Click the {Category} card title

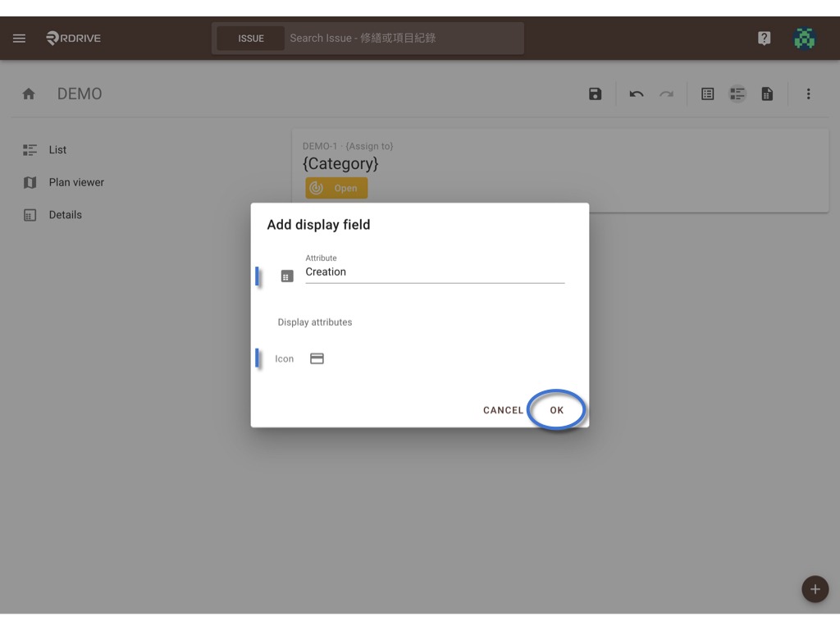(340, 163)
